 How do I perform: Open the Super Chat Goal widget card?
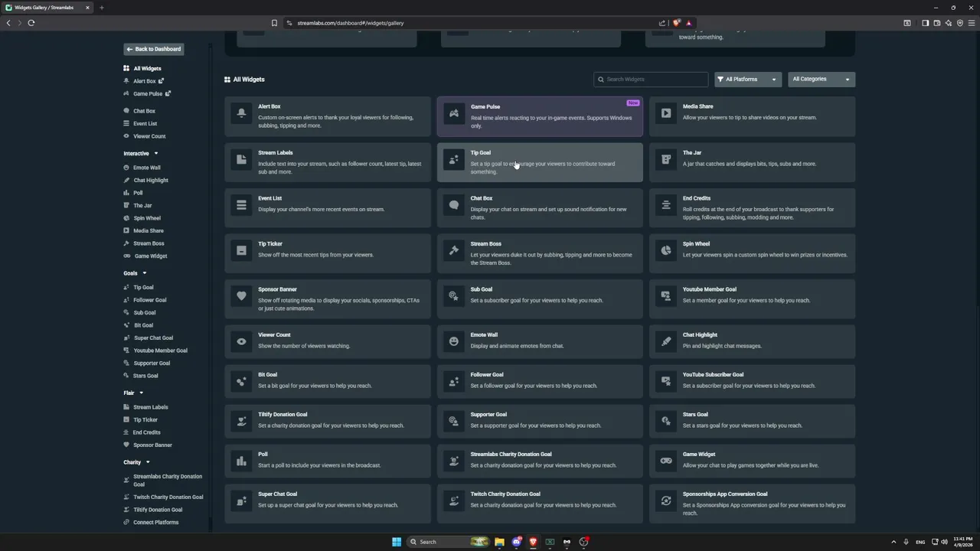coord(328,503)
